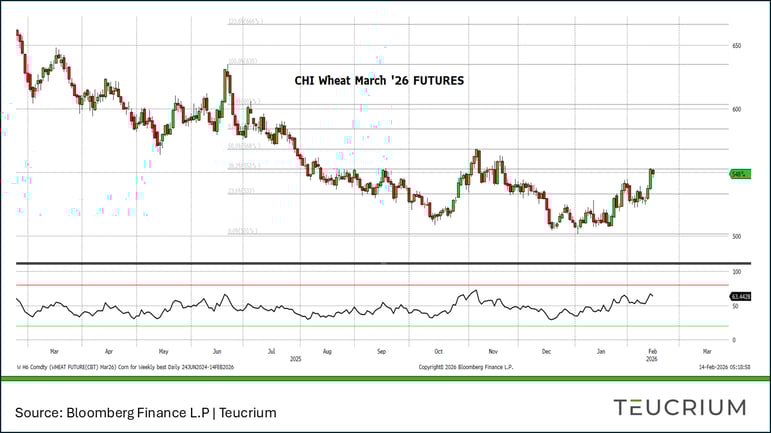Click the 0.0% Fibonacci level label near 500
The width and height of the screenshot is (771, 433).
pyautogui.click(x=243, y=231)
